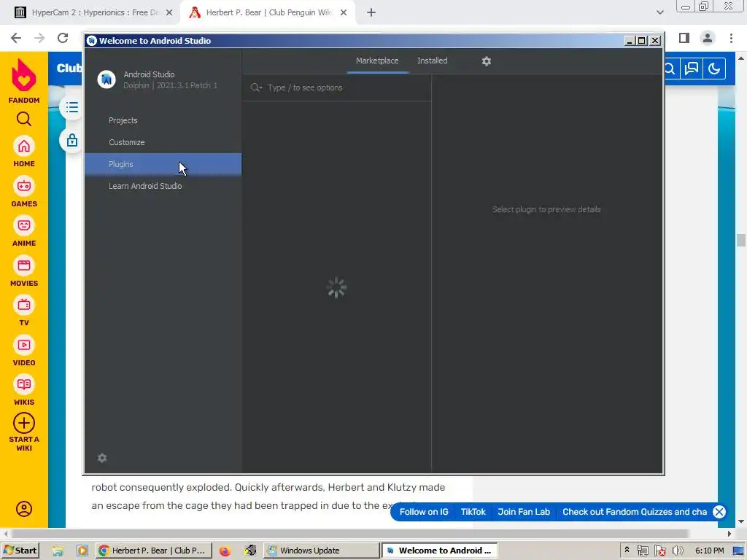Open Fandom sidebar search
The height and width of the screenshot is (560, 747).
tap(24, 119)
